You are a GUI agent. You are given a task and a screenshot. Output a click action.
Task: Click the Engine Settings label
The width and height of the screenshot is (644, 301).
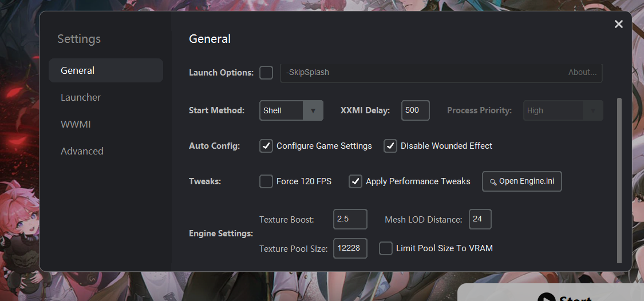221,233
